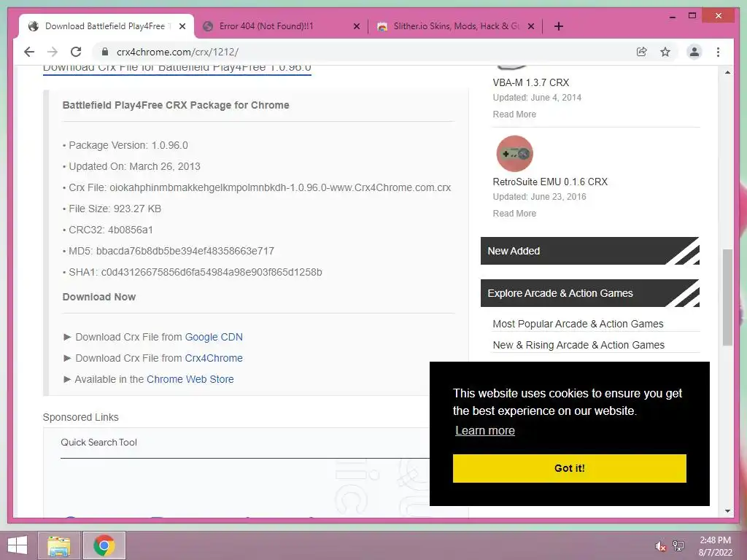Open the Learn more cookie link

click(x=485, y=430)
